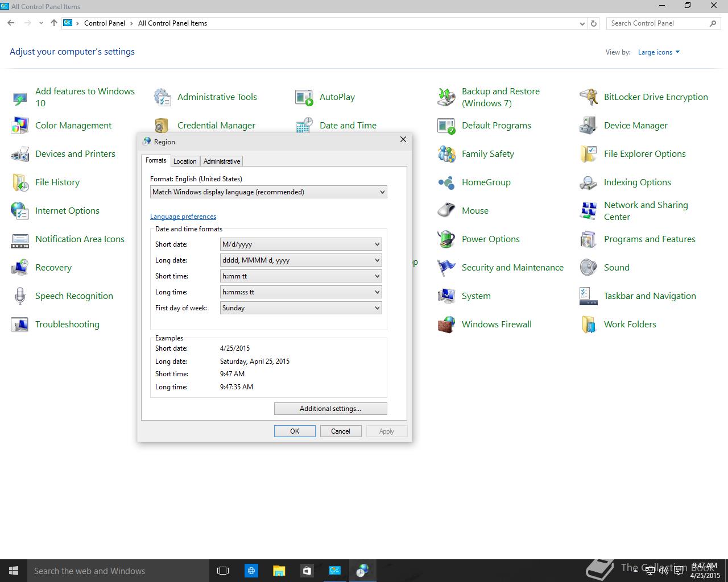Open the Administrative Tools icon
Image resolution: width=728 pixels, height=582 pixels.
(162, 97)
